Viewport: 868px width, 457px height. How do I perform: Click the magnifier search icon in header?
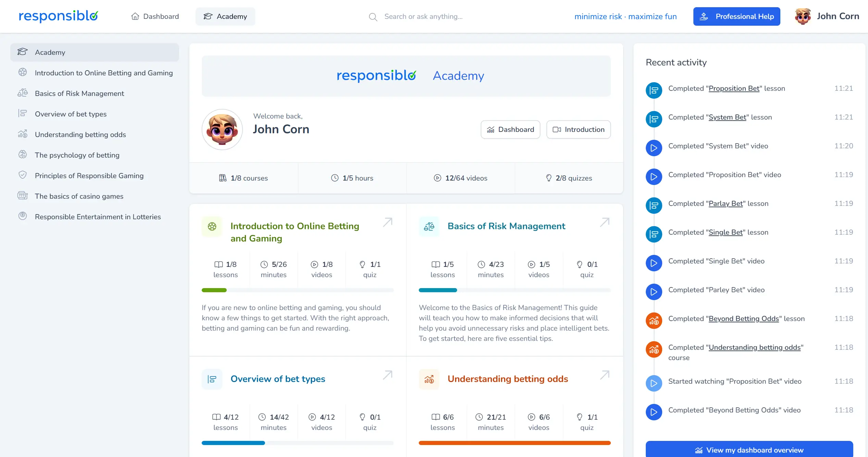tap(373, 17)
